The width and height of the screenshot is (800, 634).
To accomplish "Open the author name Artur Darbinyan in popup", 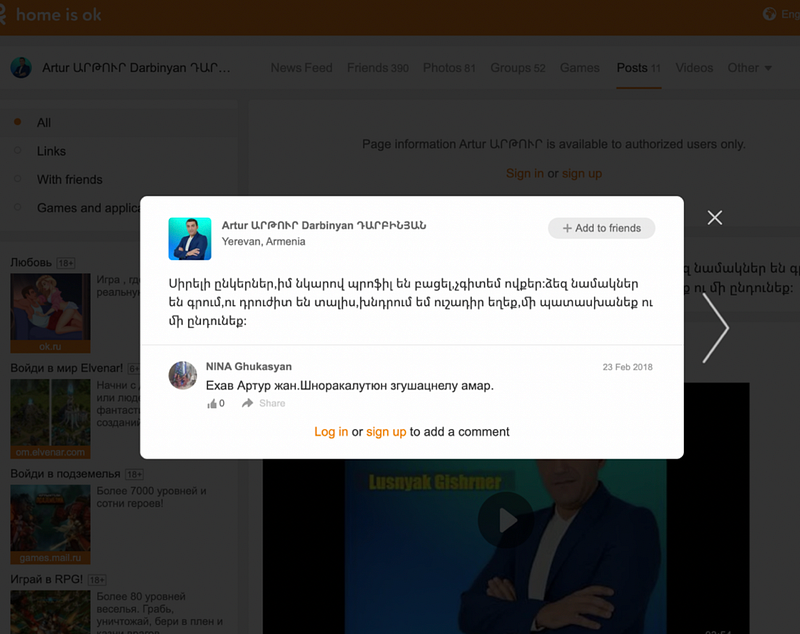I will (x=324, y=225).
